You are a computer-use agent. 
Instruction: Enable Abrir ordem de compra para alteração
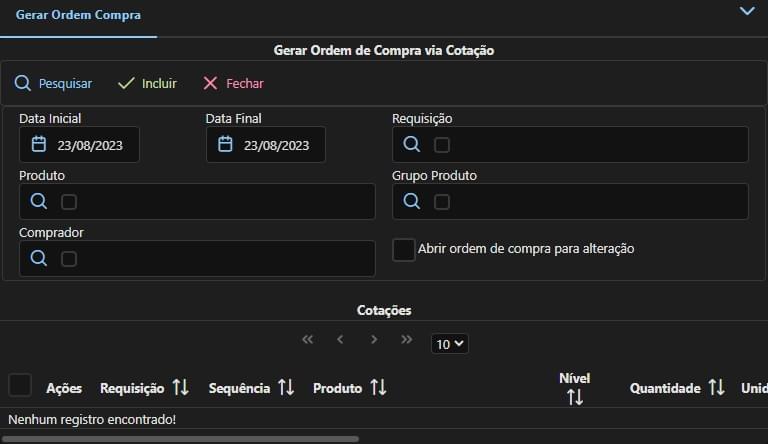click(404, 249)
